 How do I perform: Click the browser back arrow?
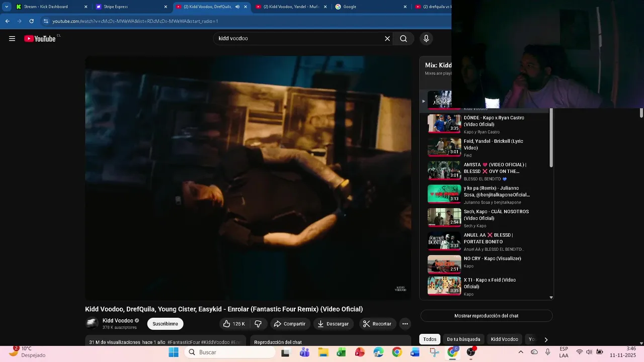7,21
